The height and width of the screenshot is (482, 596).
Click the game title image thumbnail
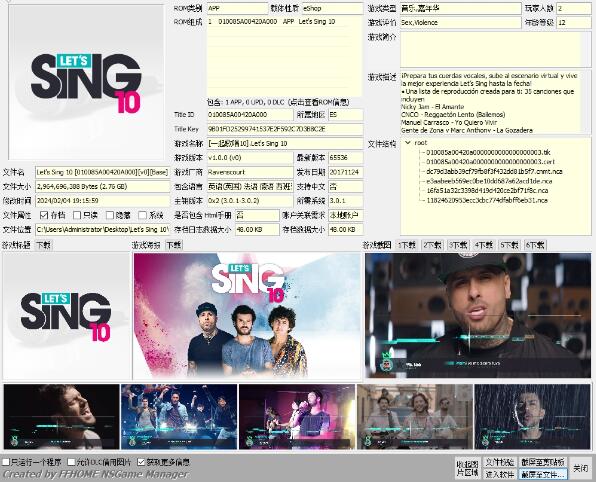tap(67, 317)
